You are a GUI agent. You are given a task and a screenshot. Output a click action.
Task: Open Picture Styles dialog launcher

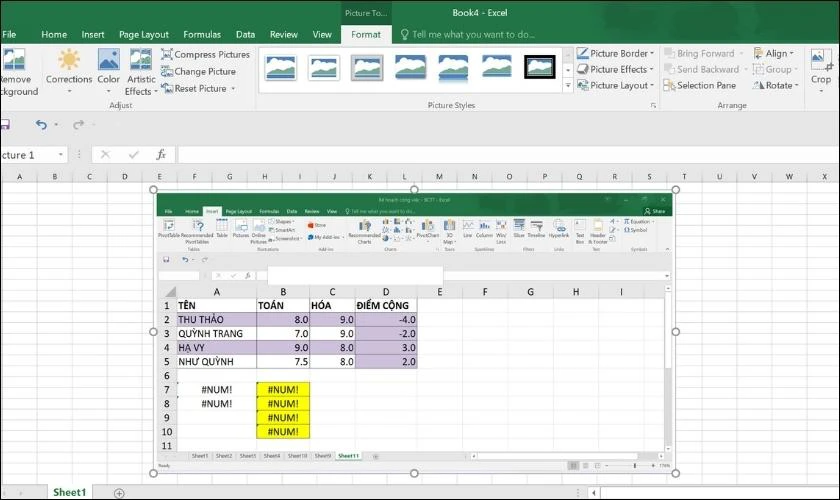tap(653, 106)
